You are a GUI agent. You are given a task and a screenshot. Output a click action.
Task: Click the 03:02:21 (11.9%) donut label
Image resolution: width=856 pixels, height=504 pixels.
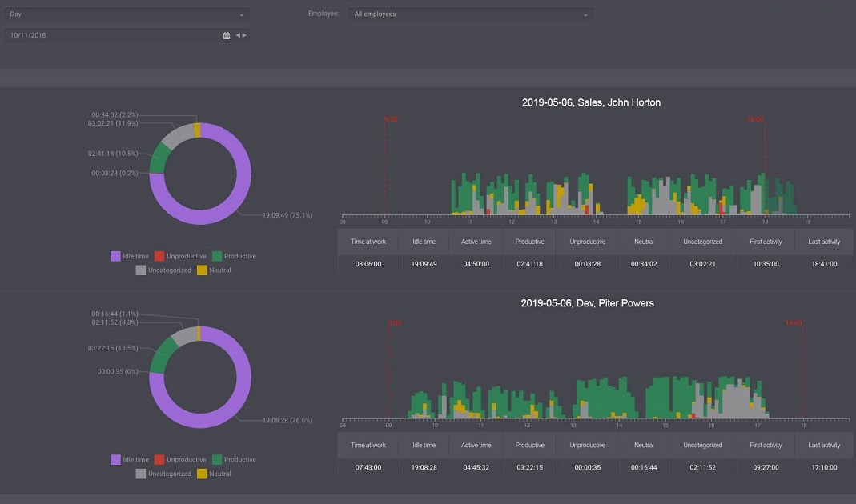click(x=113, y=123)
